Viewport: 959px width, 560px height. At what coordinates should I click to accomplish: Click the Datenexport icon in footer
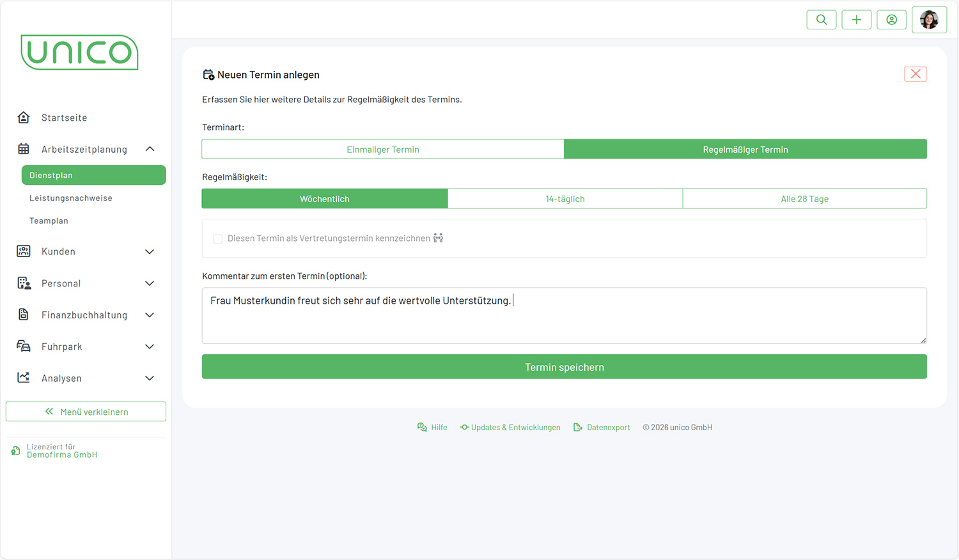(578, 427)
